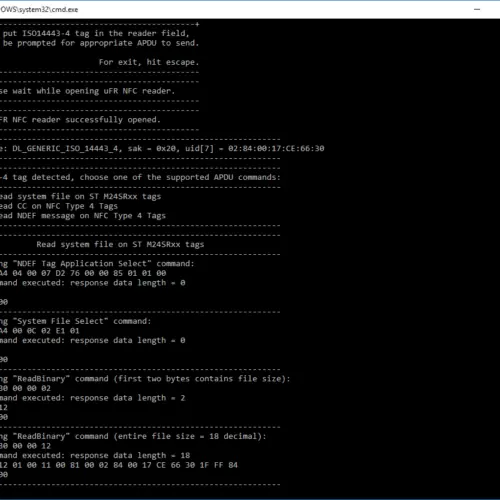
Task: Click the 'entire file size = 18 decimal' line
Action: [x=133, y=436]
